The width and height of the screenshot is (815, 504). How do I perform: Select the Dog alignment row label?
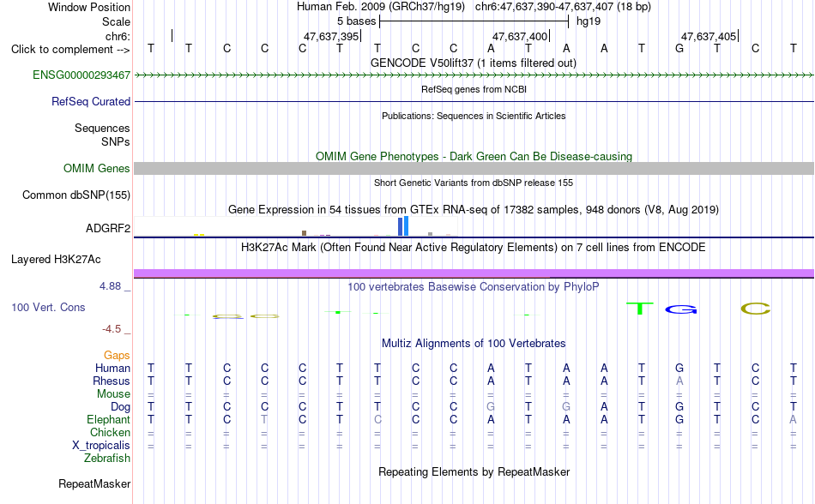[x=120, y=406]
